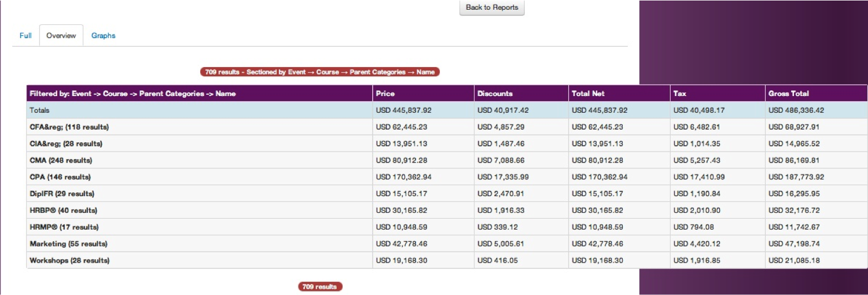Image resolution: width=868 pixels, height=295 pixels.
Task: Open the DipIFR (29 results) section
Action: tap(62, 194)
